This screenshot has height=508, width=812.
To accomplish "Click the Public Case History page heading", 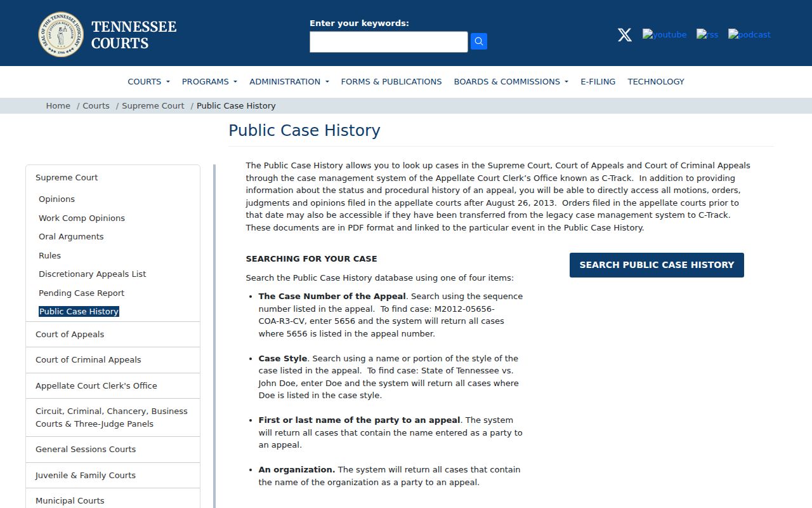I will pyautogui.click(x=304, y=131).
